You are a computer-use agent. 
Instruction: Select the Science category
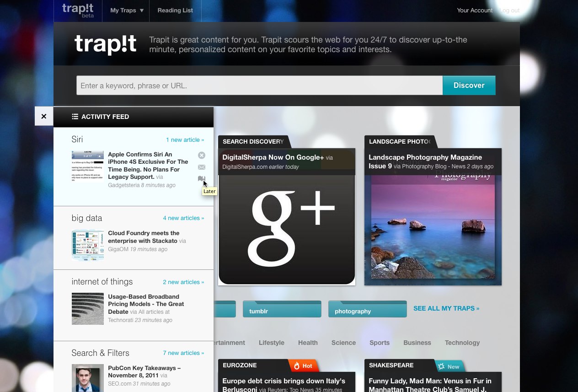343,343
